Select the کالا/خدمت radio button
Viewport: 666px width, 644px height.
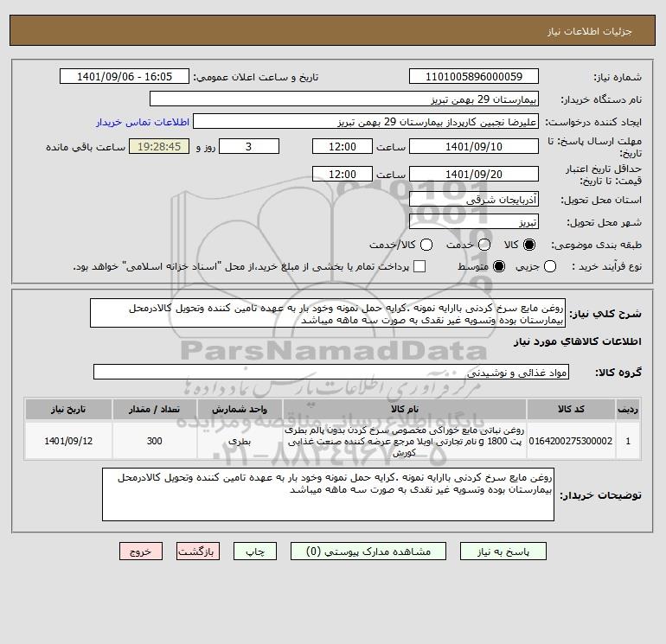tap(426, 245)
